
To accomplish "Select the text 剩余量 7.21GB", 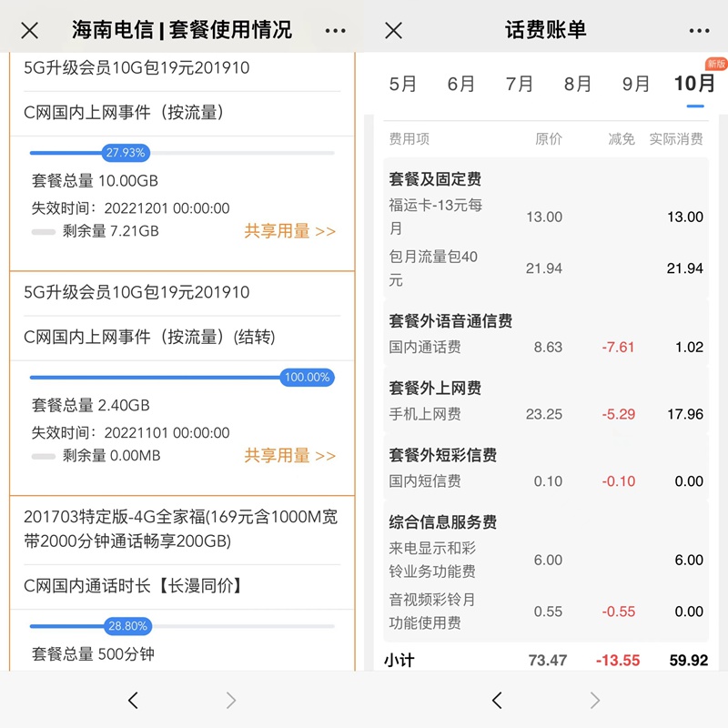I will click(110, 231).
